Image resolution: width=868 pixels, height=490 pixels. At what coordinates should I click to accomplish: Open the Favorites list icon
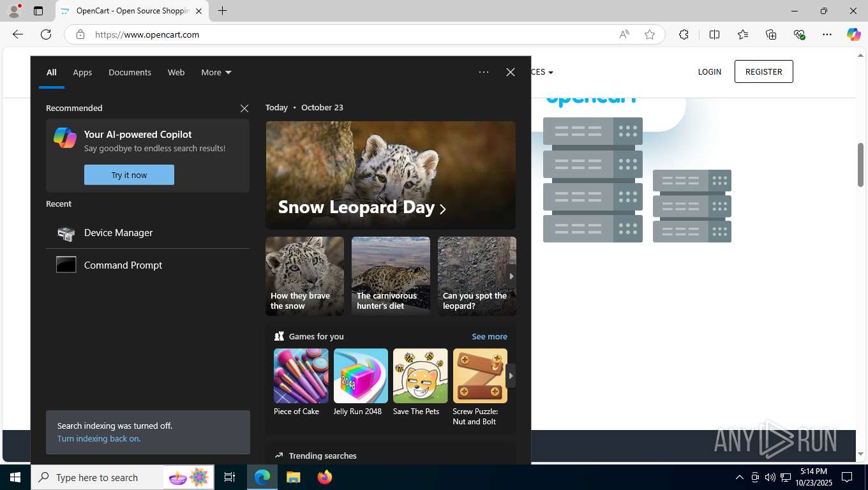pyautogui.click(x=743, y=34)
